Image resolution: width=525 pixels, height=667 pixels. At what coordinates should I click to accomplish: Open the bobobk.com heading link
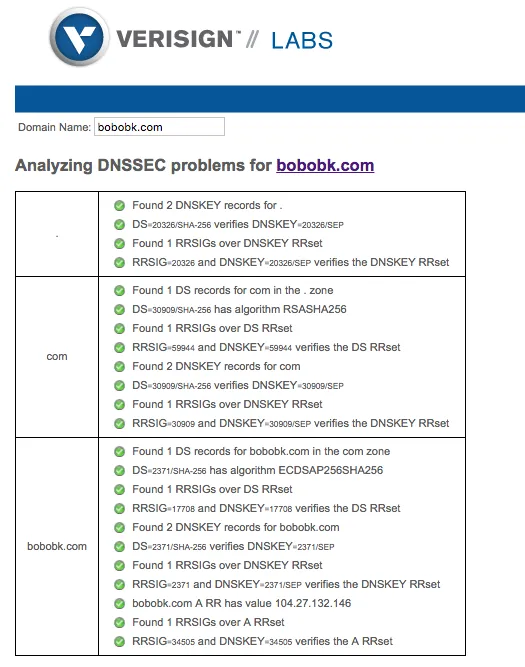pyautogui.click(x=325, y=165)
